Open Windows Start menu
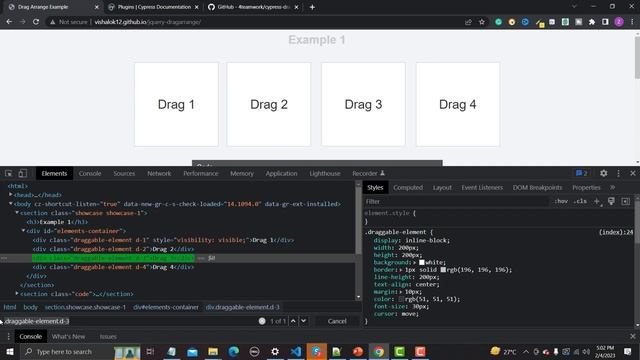 10,352
